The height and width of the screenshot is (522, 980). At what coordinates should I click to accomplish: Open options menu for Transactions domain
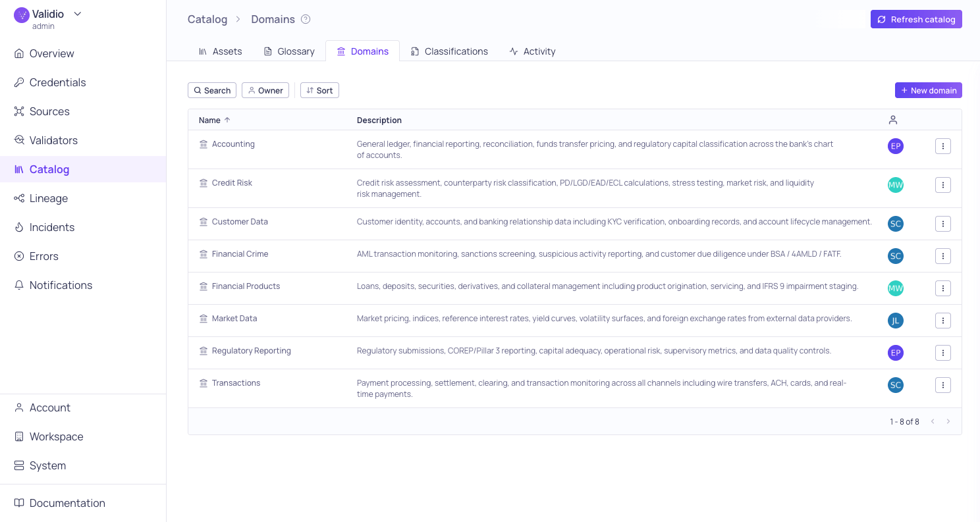[x=943, y=385]
